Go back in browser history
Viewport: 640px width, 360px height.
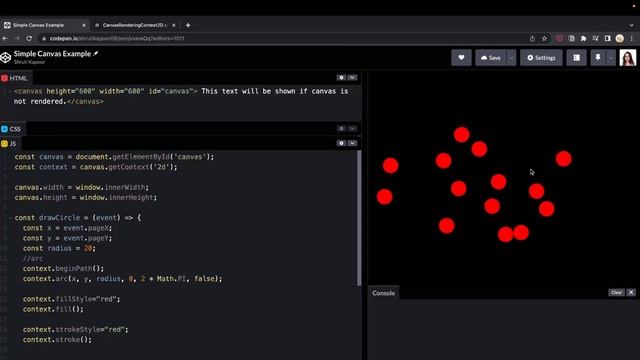coord(5,38)
